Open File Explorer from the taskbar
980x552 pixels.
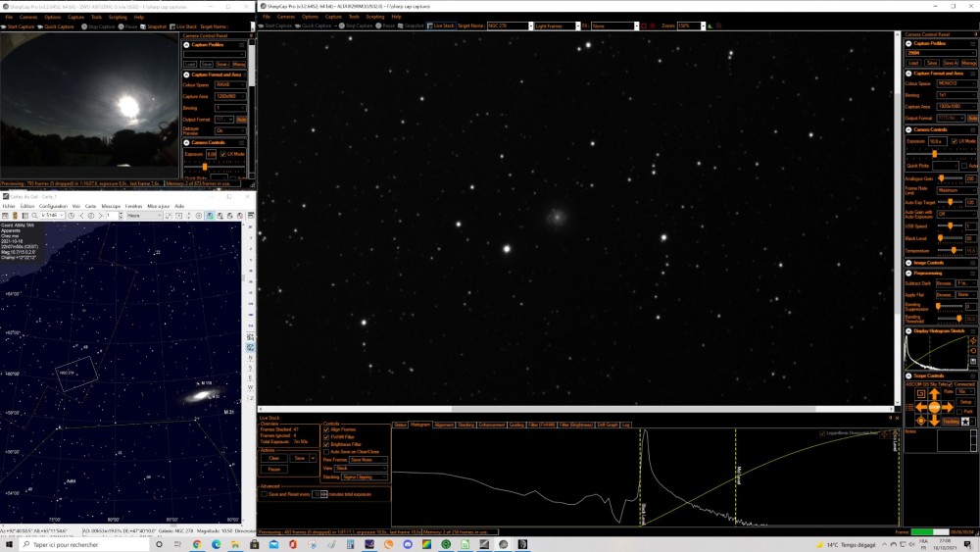(x=235, y=544)
